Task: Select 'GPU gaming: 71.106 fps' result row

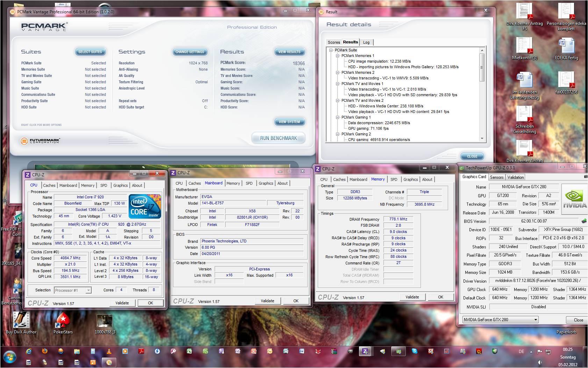Action: [x=368, y=128]
